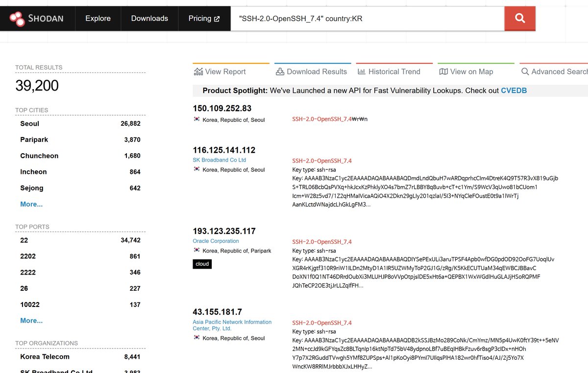Open View Report
Viewport: 588px width, 373px height.
[x=220, y=71]
